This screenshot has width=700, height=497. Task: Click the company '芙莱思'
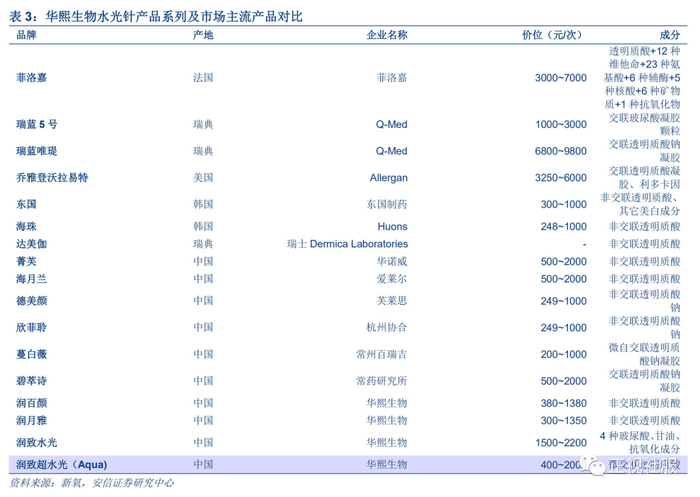pyautogui.click(x=392, y=301)
